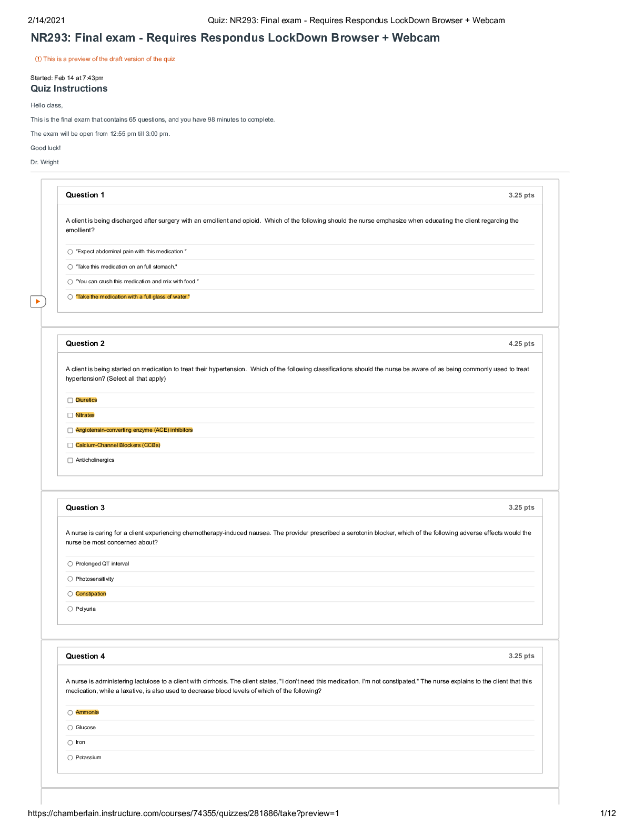Toggle the Anticholinergics checkbox
Viewport: 644px width, 834px height.
[x=70, y=461]
